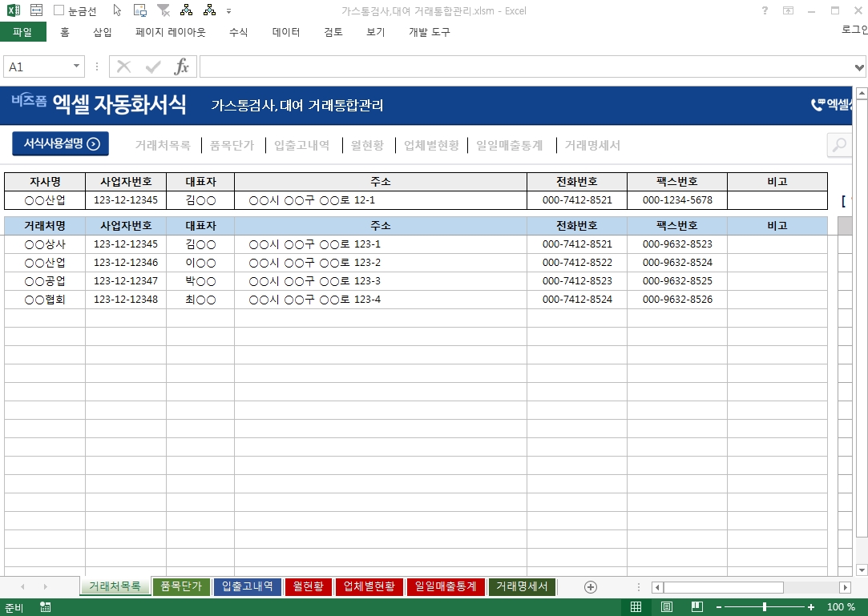Viewport: 868px width, 616px height.
Task: Click the Excel application icon
Action: point(14,10)
